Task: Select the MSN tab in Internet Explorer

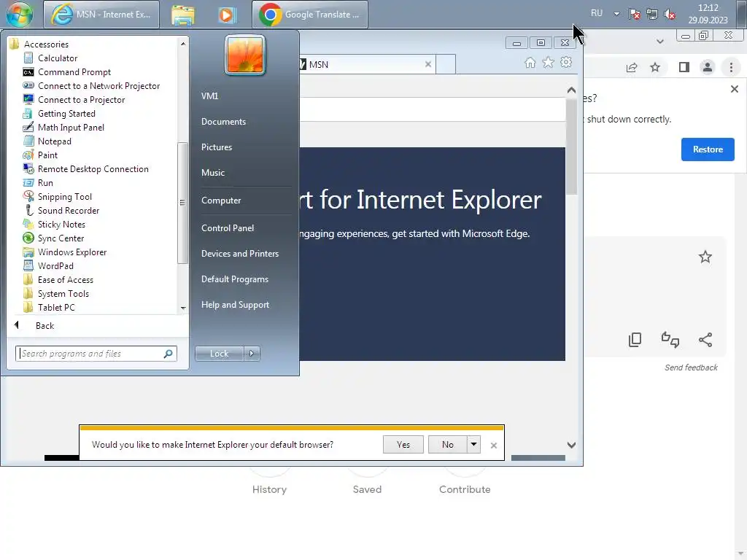Action: 362,64
